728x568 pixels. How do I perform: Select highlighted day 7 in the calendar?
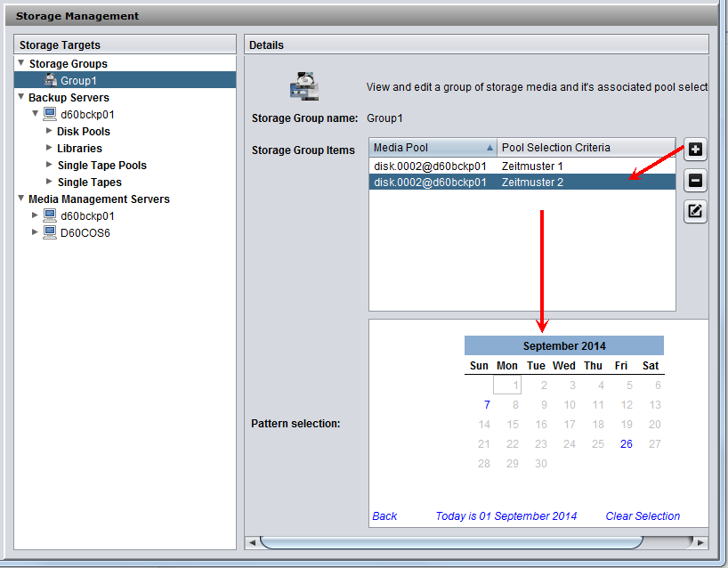(x=487, y=404)
